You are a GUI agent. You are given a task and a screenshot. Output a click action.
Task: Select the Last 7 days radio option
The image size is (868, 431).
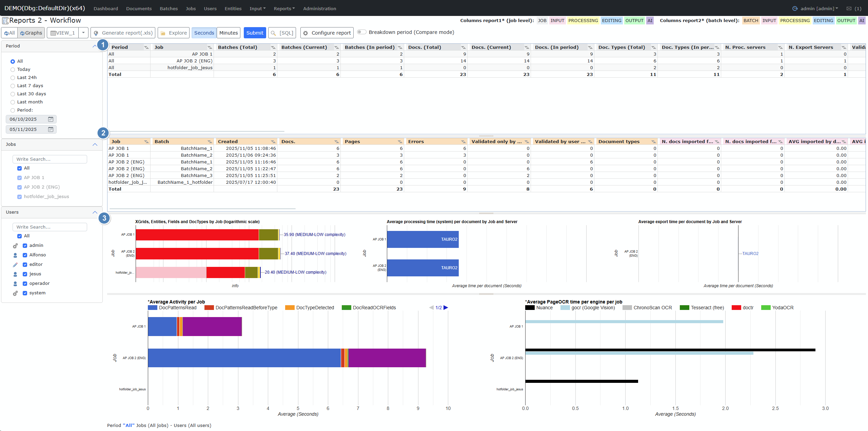click(13, 86)
